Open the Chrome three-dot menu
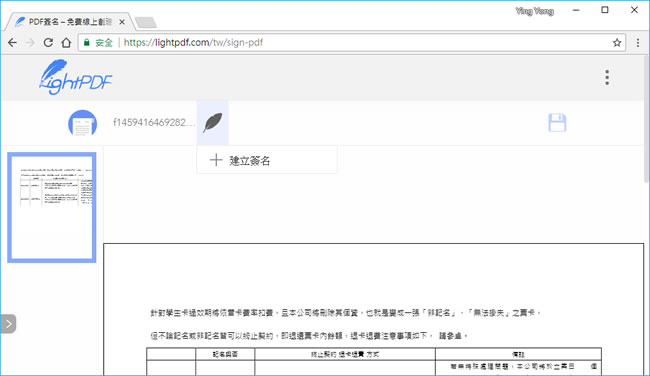 638,43
